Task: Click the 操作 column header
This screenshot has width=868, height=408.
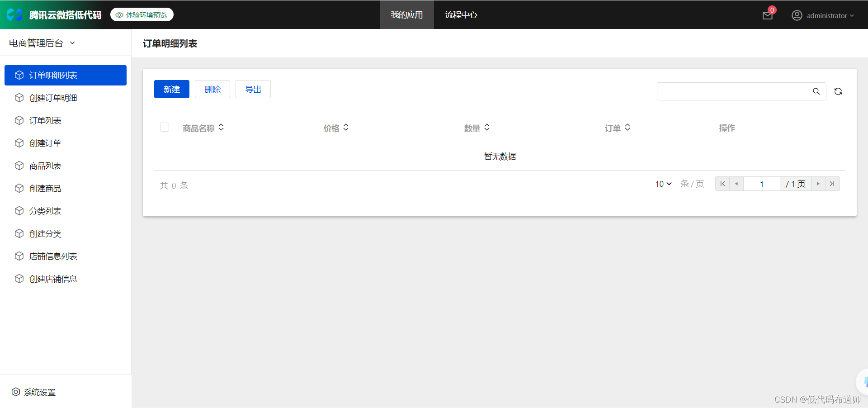Action: tap(727, 128)
